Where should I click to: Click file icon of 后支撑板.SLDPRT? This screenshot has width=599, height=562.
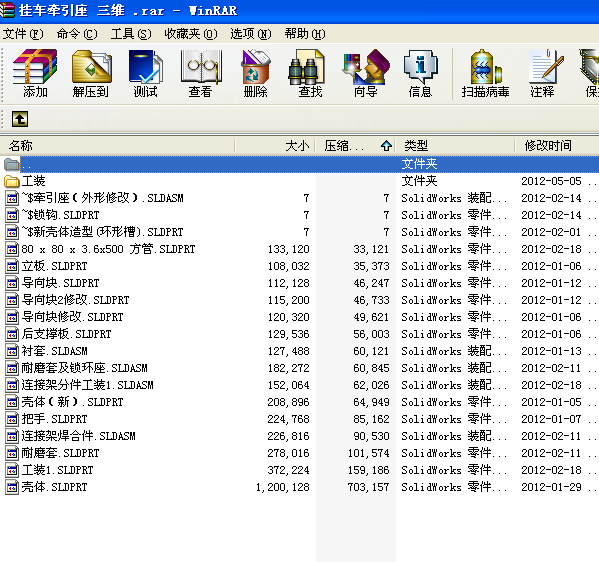pyautogui.click(x=12, y=334)
